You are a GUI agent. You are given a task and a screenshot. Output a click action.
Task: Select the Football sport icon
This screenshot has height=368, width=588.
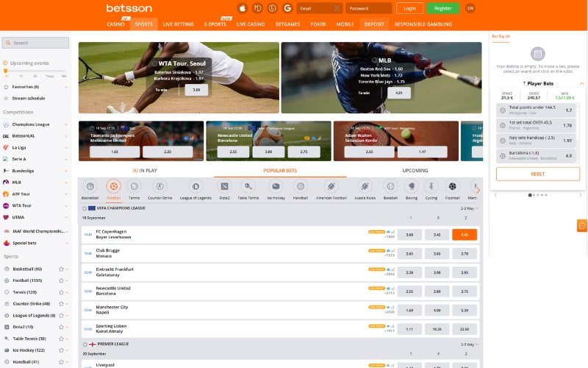(x=114, y=186)
